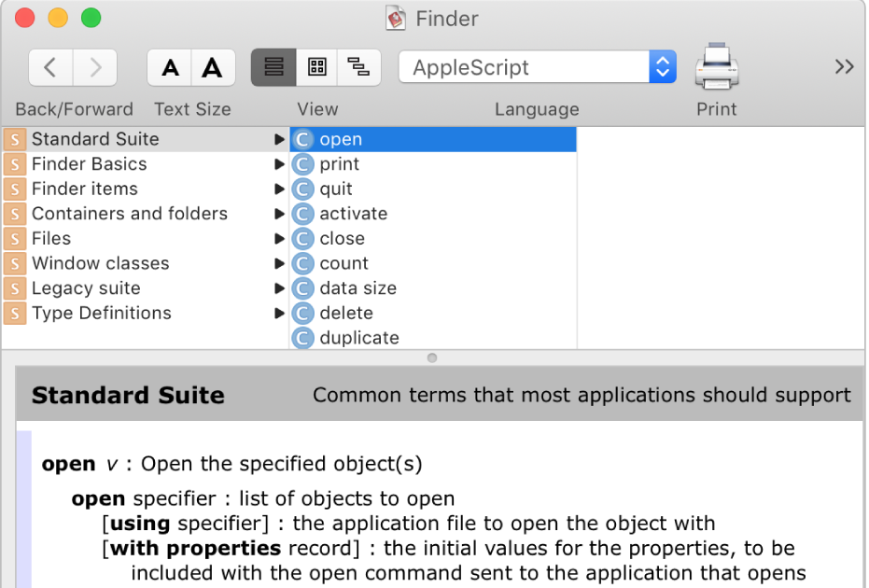Select the Finder items suite

146,189
